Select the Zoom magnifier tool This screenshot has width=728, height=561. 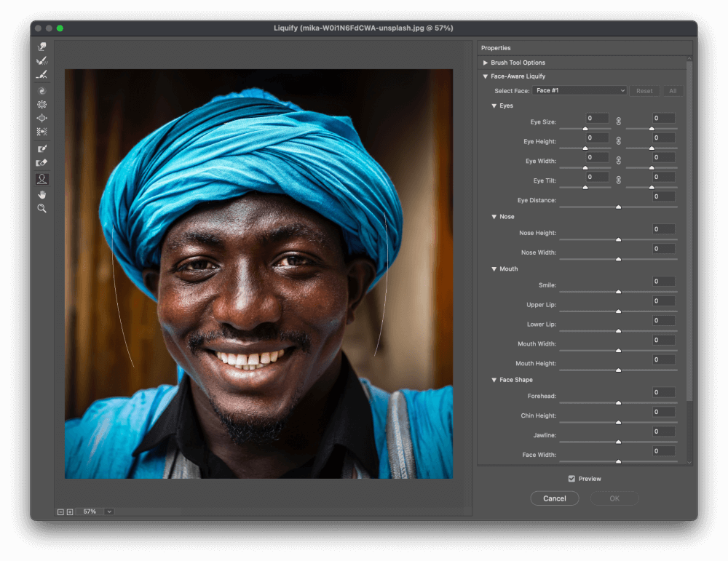click(42, 208)
